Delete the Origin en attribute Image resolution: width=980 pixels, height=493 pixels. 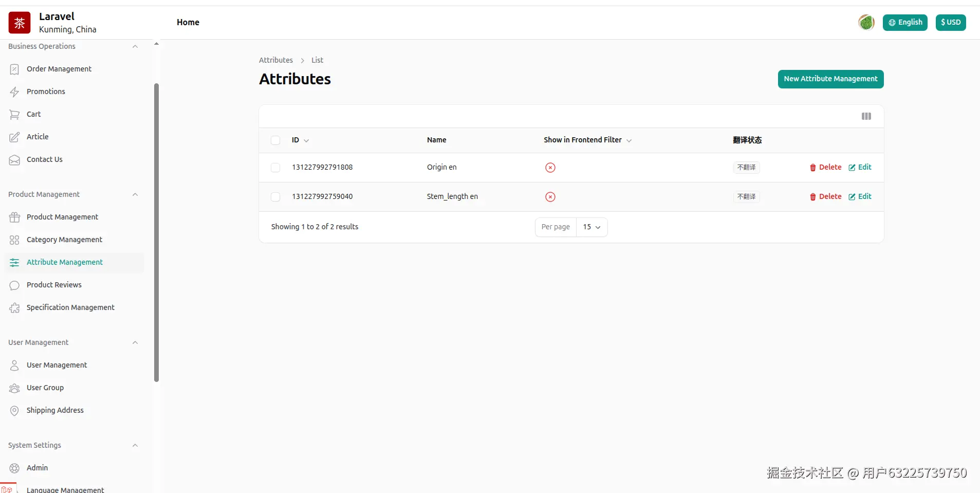click(x=825, y=168)
